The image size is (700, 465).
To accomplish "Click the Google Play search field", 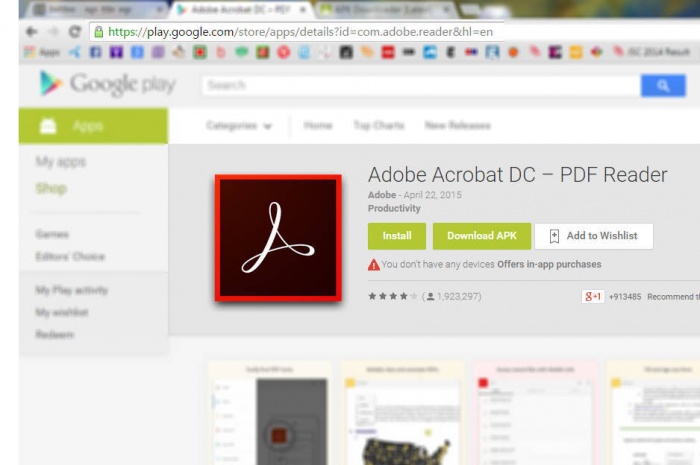I will (x=421, y=85).
